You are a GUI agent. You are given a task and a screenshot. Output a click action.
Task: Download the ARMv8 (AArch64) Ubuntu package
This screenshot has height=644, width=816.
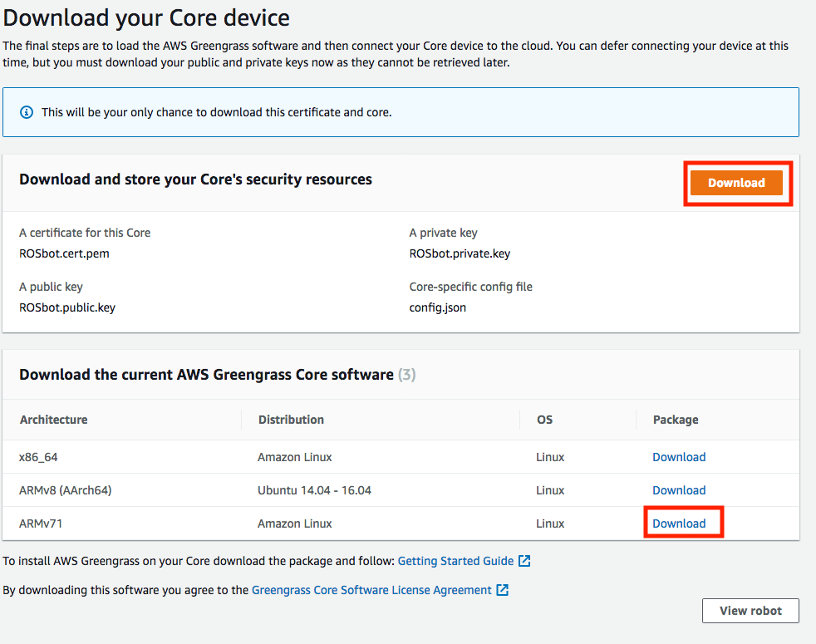click(679, 490)
